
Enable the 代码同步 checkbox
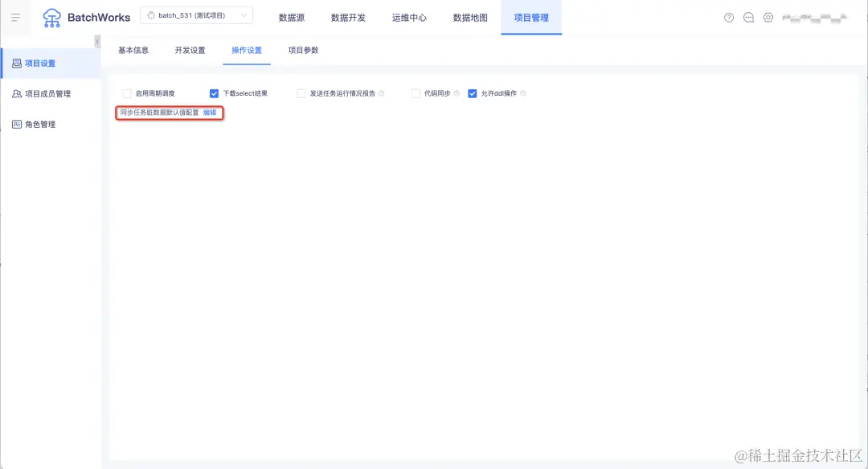coord(416,93)
